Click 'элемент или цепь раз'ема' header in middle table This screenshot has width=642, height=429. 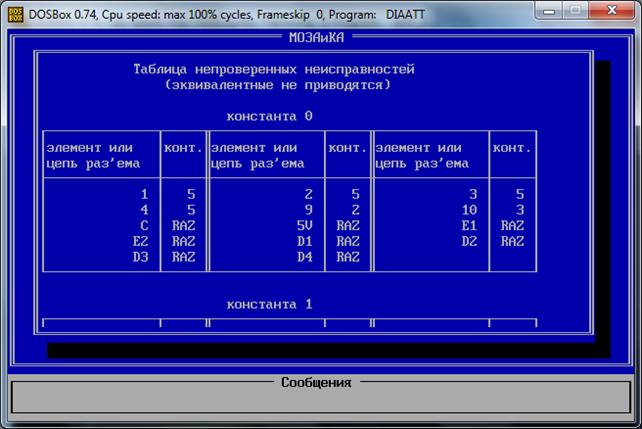258,156
